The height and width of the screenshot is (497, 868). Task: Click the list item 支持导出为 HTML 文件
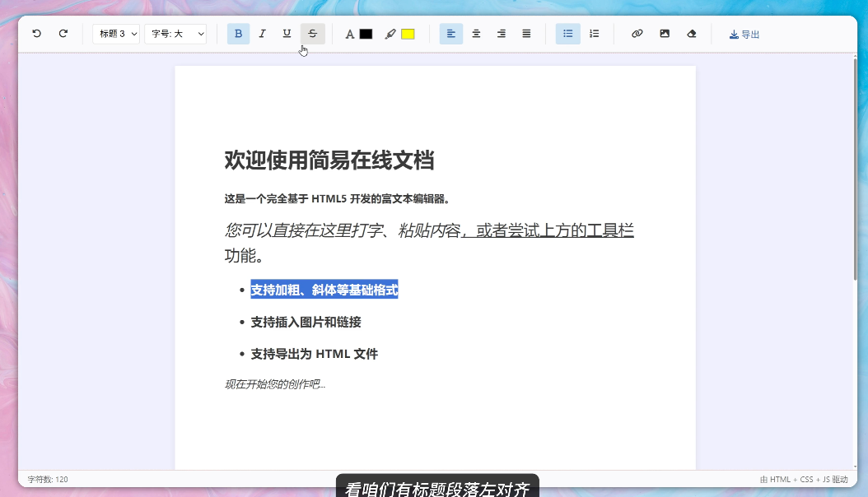(315, 354)
